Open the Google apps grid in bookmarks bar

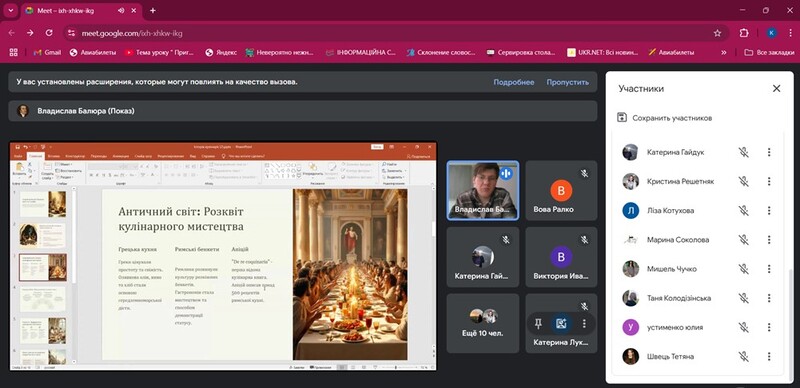point(14,52)
